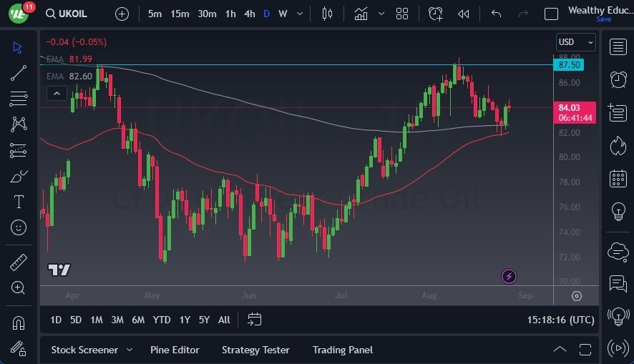Expand the Stock Screener dropdown chevron
This screenshot has width=634, height=364.
pos(130,350)
